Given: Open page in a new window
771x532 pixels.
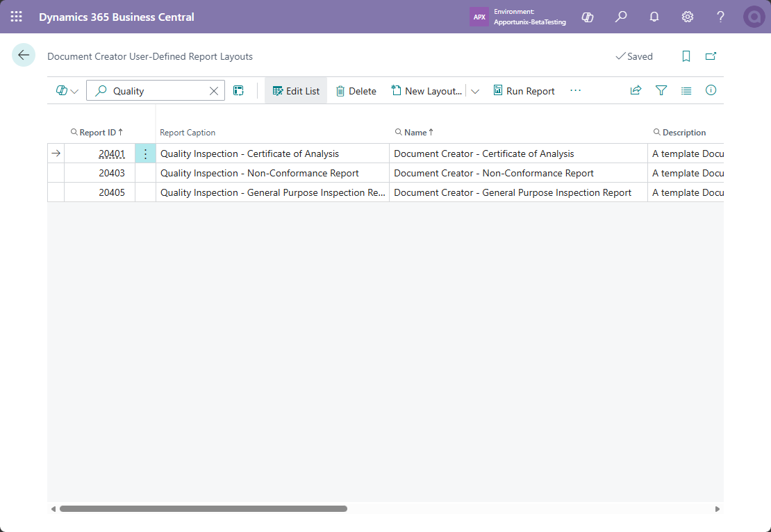Looking at the screenshot, I should [x=711, y=56].
